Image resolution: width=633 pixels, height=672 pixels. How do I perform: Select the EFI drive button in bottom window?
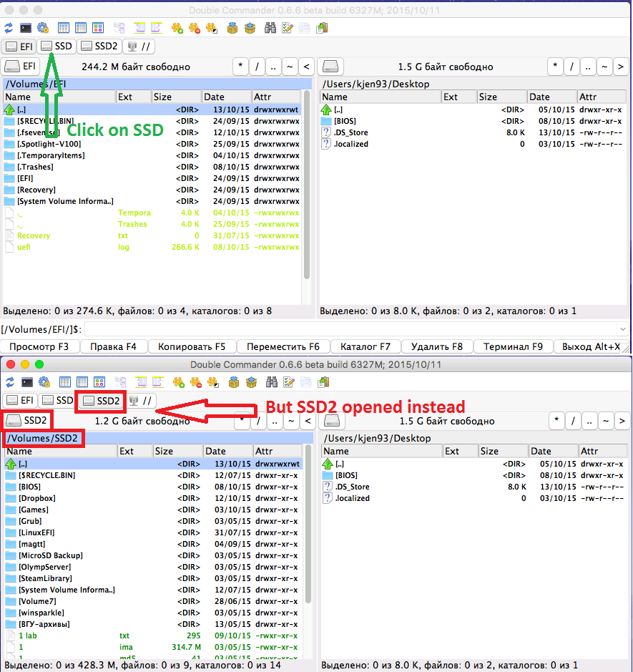20,401
